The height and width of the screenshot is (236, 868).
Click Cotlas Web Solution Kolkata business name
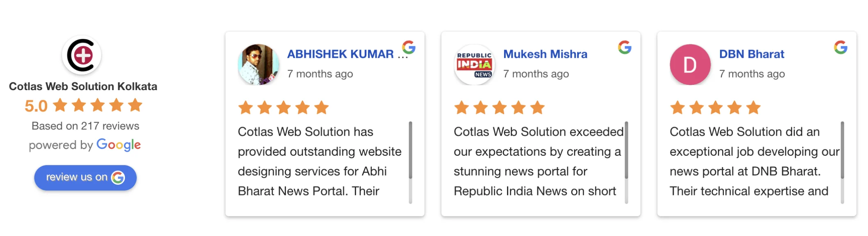(x=83, y=86)
